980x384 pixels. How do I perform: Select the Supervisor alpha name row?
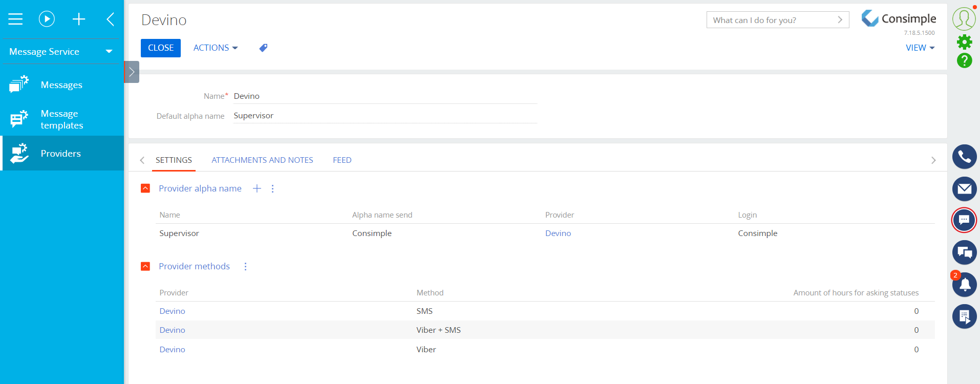point(545,233)
